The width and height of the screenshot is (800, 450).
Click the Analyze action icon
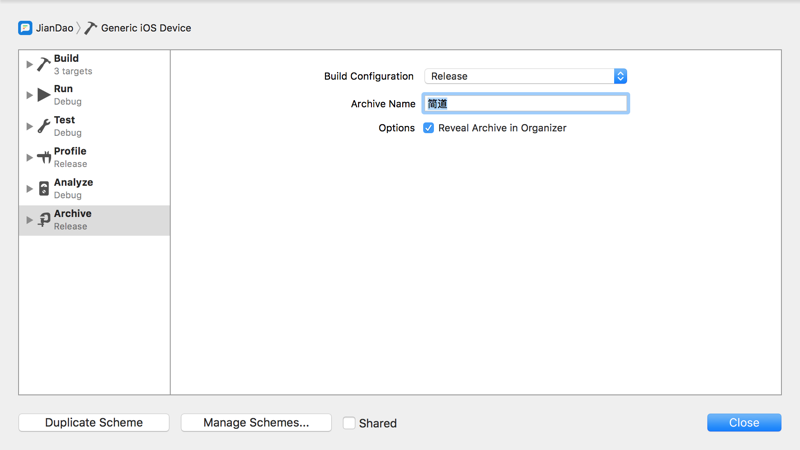coord(44,188)
